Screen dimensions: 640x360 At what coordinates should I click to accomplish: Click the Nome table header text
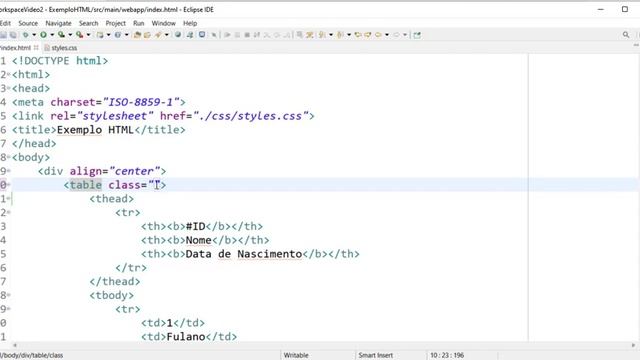point(198,240)
